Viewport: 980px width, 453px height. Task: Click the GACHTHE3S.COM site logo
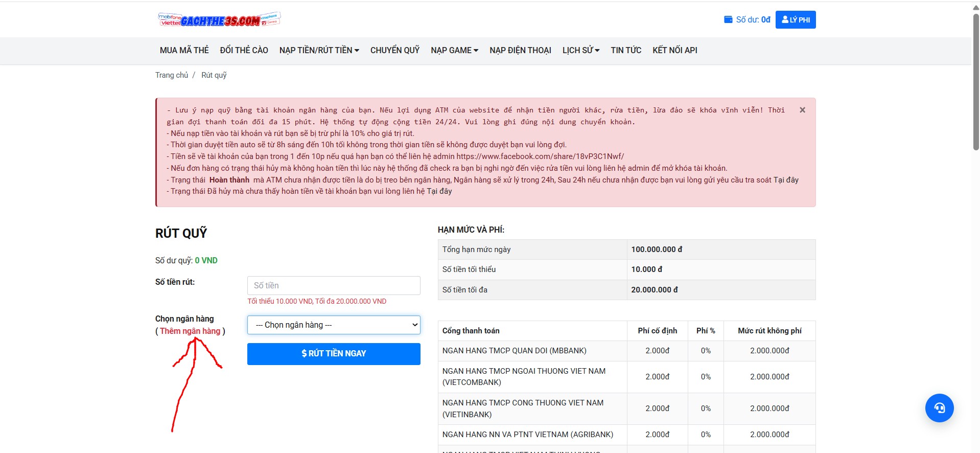pos(219,19)
